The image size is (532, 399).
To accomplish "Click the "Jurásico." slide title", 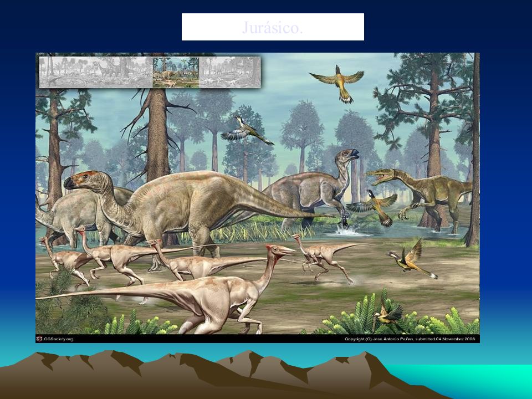I will coord(273,27).
